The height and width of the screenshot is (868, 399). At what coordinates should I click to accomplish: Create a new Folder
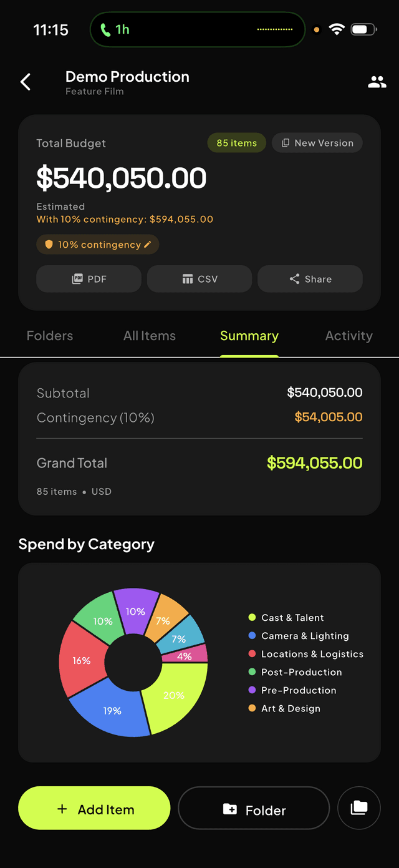point(253,808)
